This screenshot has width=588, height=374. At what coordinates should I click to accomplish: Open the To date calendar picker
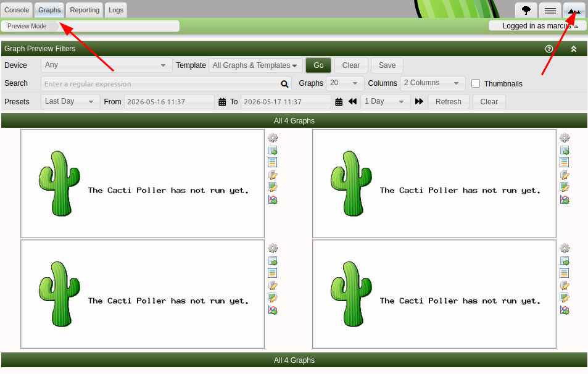click(339, 102)
